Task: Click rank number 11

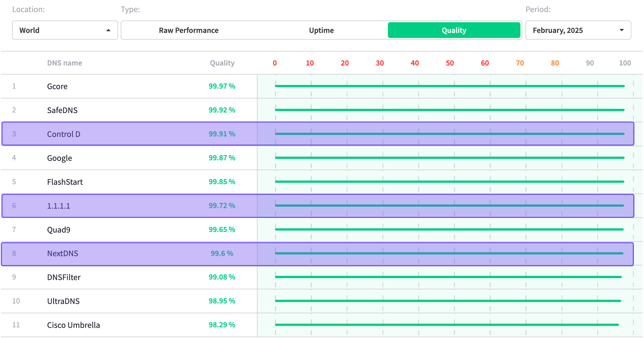Action: tap(16, 325)
